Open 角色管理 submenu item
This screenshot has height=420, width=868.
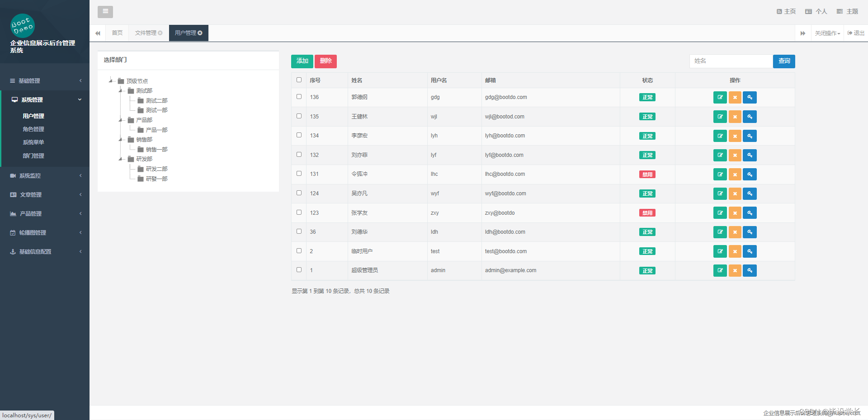pyautogui.click(x=33, y=129)
